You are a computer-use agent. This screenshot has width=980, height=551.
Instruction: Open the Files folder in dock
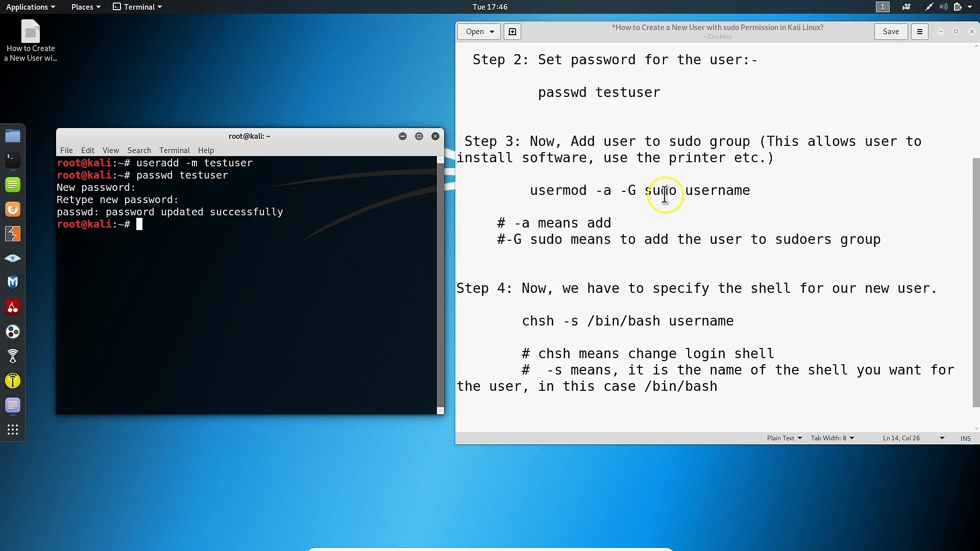[13, 136]
